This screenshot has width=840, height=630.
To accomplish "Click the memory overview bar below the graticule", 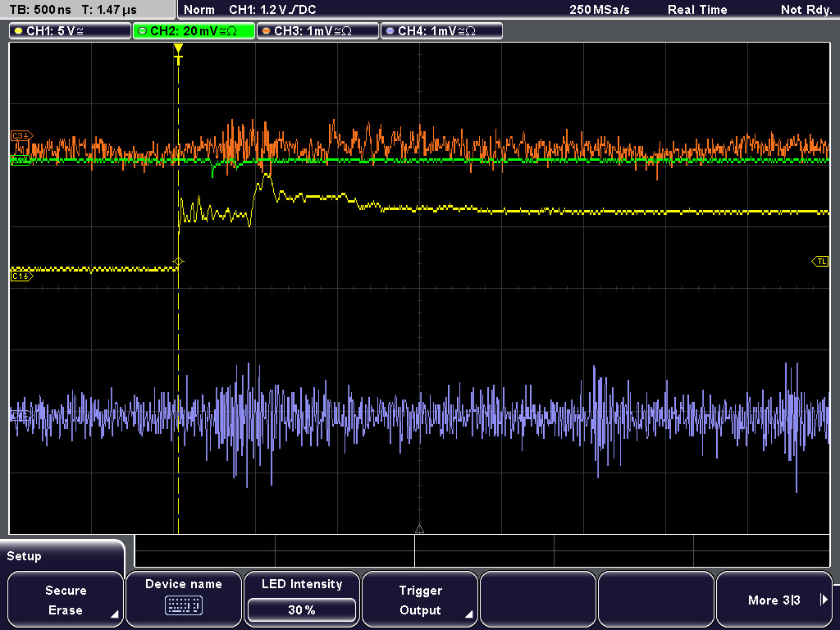I will [482, 550].
